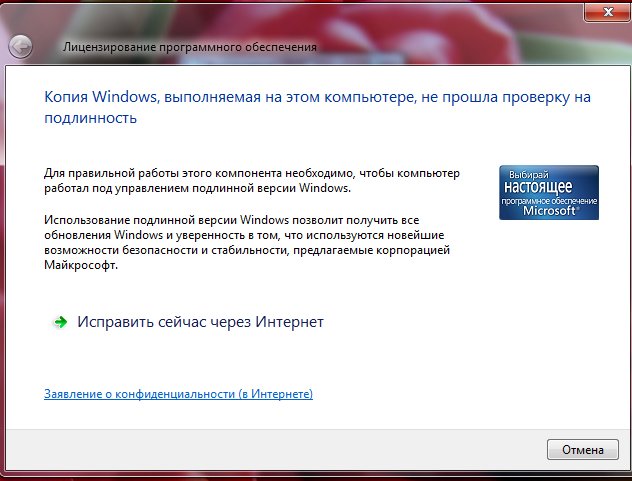The image size is (632, 481).
Task: Open Заявление о конфиденциальности link
Action: [178, 394]
